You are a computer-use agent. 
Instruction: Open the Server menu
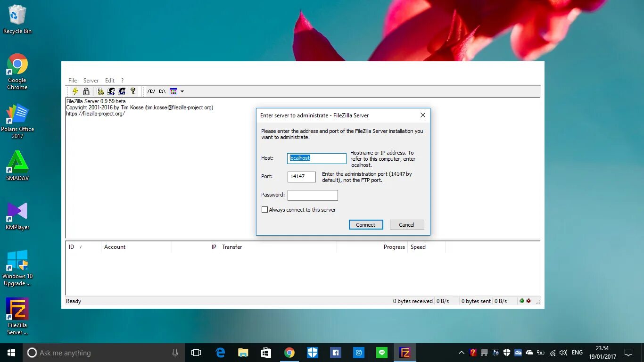(x=91, y=81)
